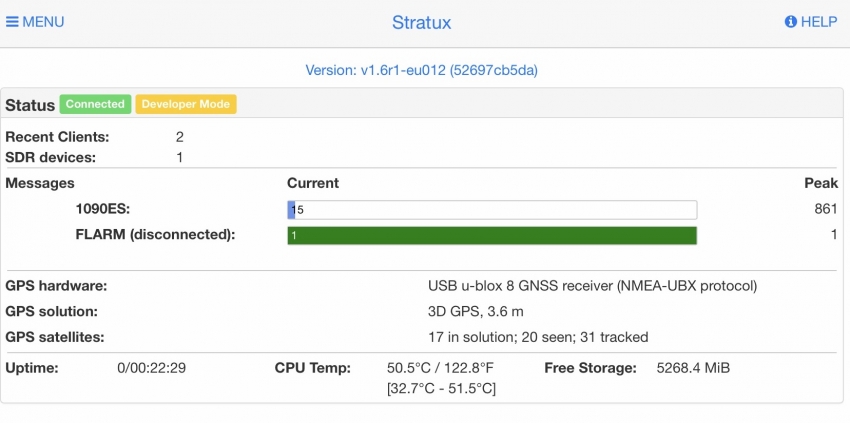
Task: Open the hamburger MENU icon
Action: pyautogui.click(x=12, y=22)
